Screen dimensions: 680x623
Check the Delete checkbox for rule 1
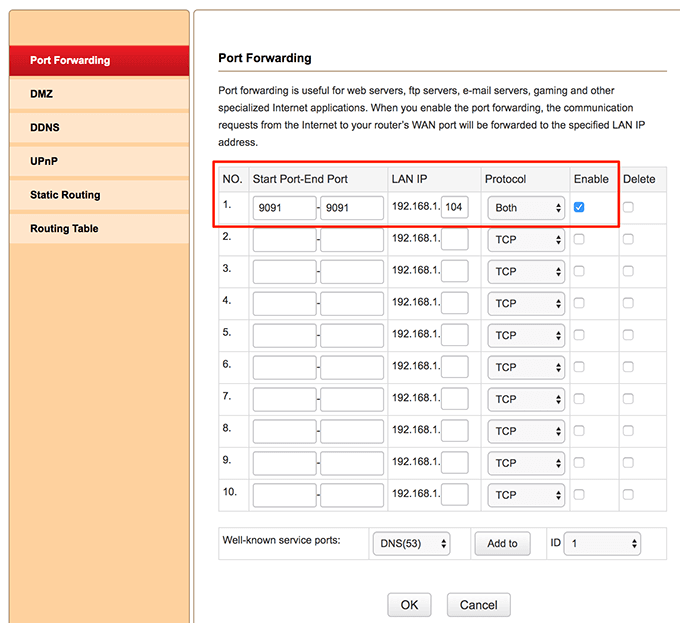628,207
